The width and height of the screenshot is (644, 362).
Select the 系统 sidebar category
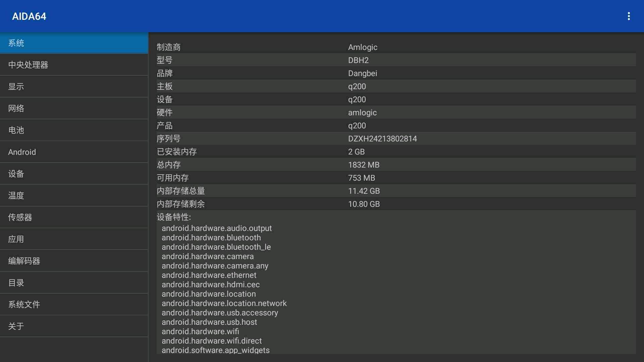pos(74,43)
